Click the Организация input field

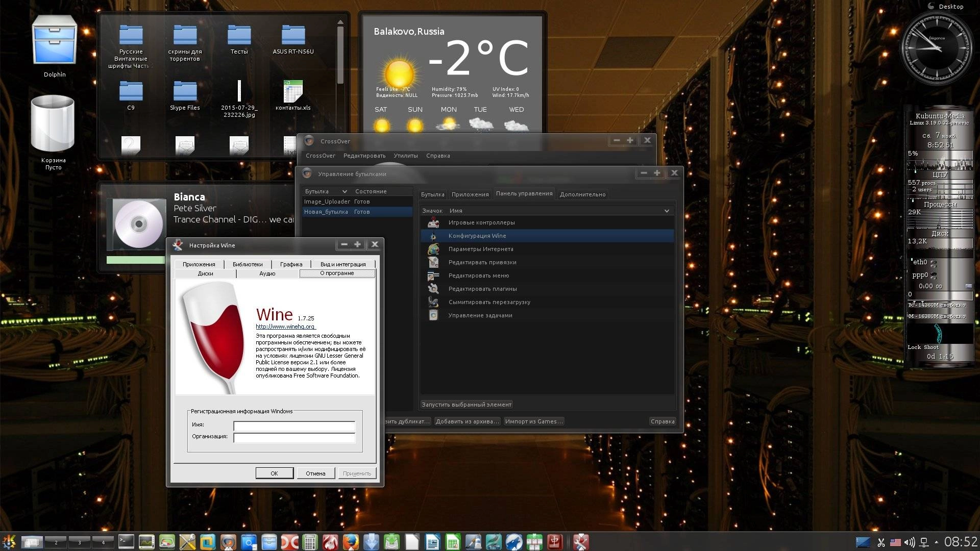pyautogui.click(x=294, y=437)
